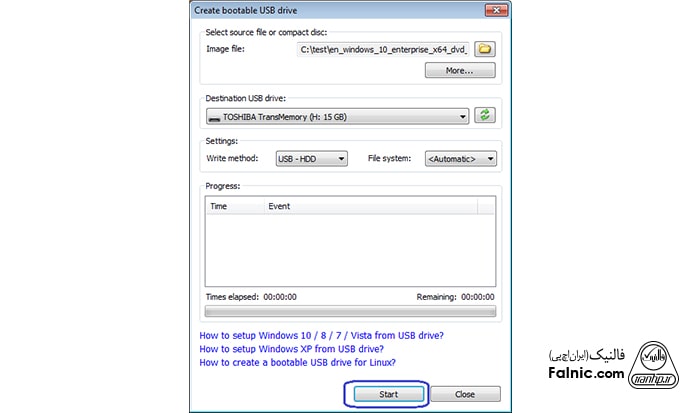Click inside the Image file path field

382,48
